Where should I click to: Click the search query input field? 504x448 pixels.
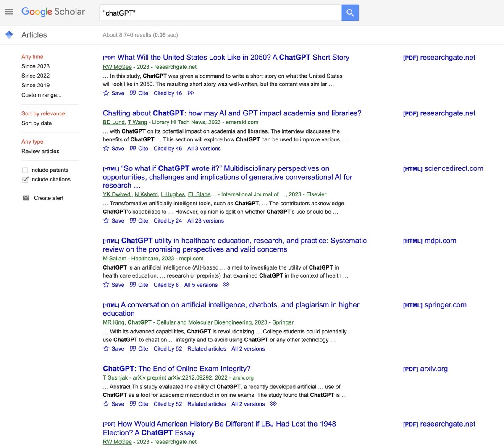220,13
